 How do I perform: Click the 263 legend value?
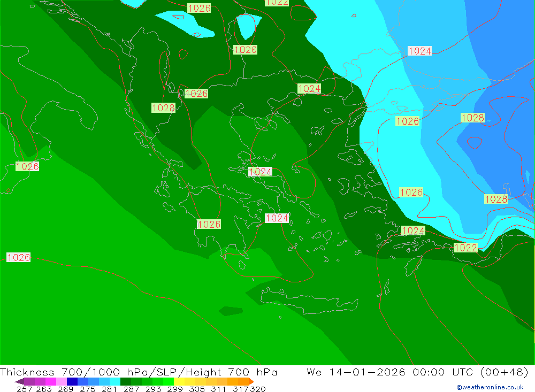44,389
